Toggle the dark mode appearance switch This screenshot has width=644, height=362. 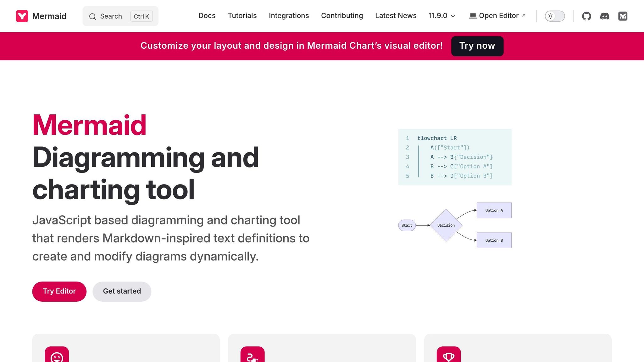(555, 16)
